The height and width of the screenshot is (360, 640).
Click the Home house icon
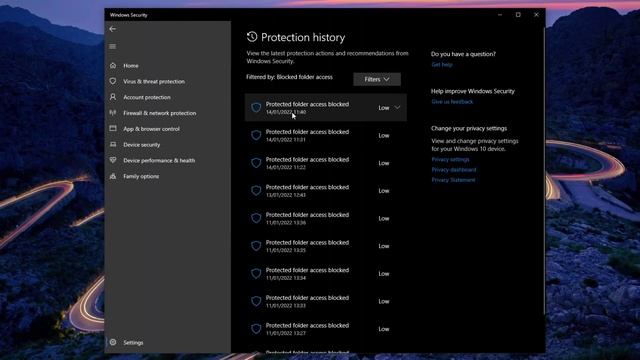[x=113, y=65]
